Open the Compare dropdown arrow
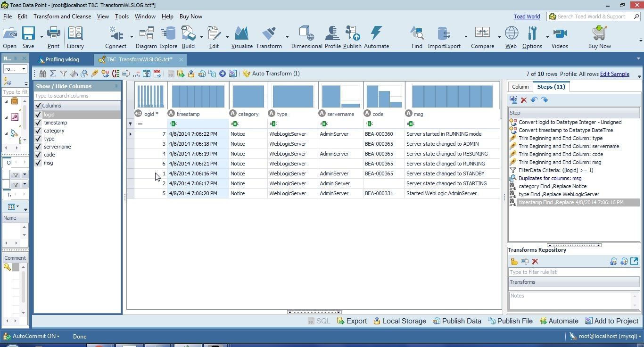Screen dimensions: 644x347 click(x=499, y=37)
